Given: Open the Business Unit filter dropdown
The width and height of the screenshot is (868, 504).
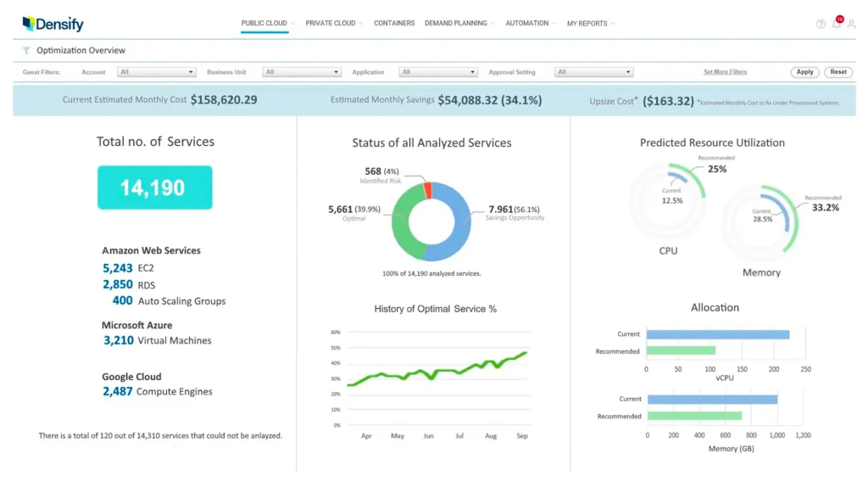Looking at the screenshot, I should click(301, 71).
